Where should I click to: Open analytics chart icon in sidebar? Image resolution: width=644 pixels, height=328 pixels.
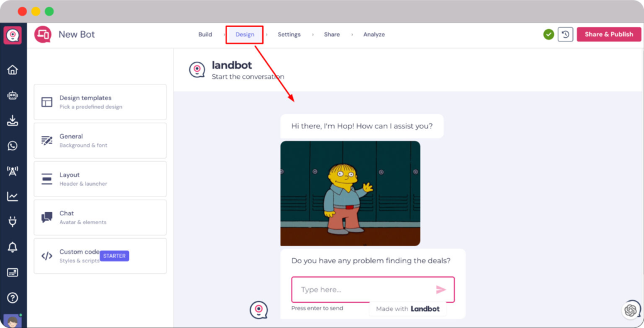13,196
